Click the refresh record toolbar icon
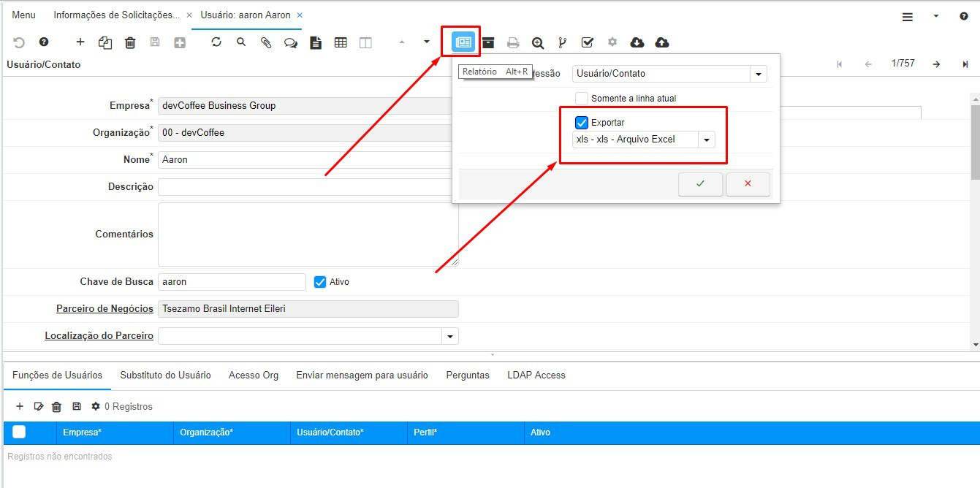 pos(216,42)
